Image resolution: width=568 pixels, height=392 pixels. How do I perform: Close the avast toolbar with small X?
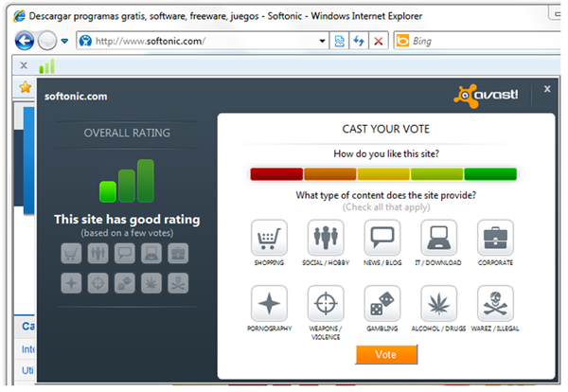tap(24, 65)
